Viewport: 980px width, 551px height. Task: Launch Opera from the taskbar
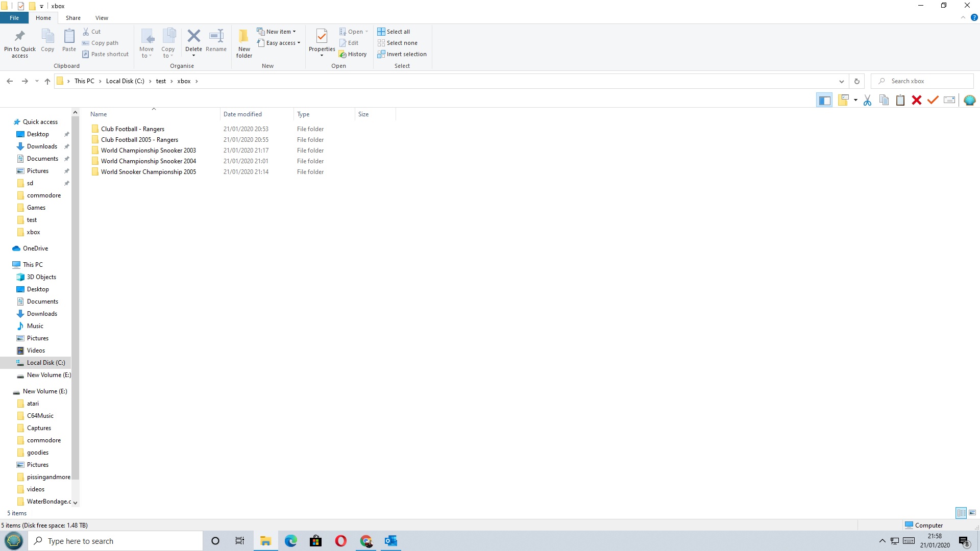341,541
